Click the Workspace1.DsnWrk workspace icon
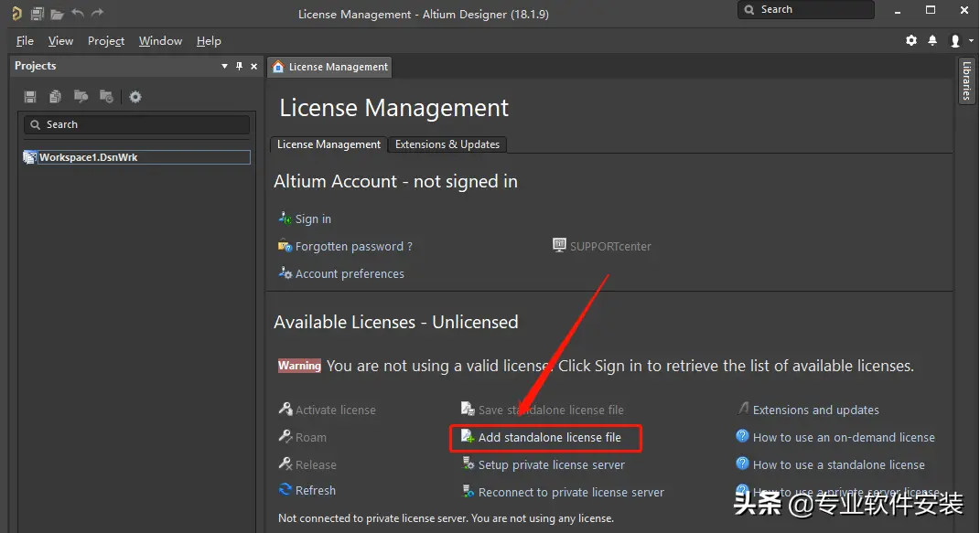 [x=29, y=157]
